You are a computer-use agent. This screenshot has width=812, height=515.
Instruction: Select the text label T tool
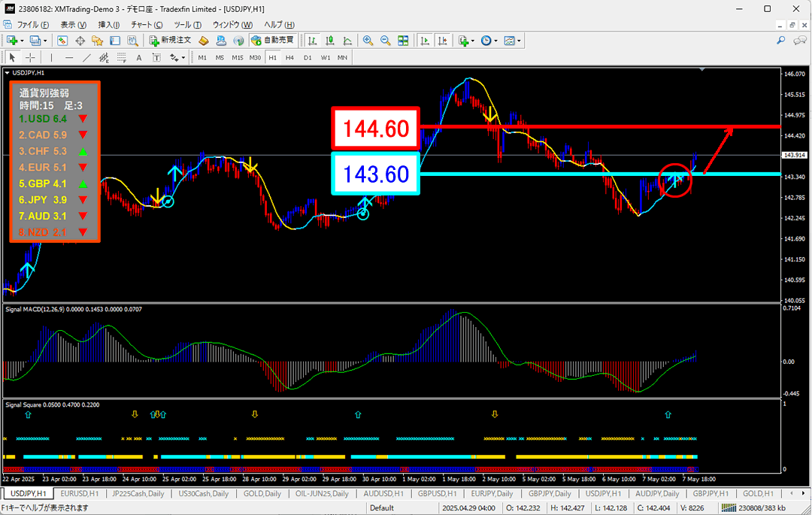pos(156,57)
